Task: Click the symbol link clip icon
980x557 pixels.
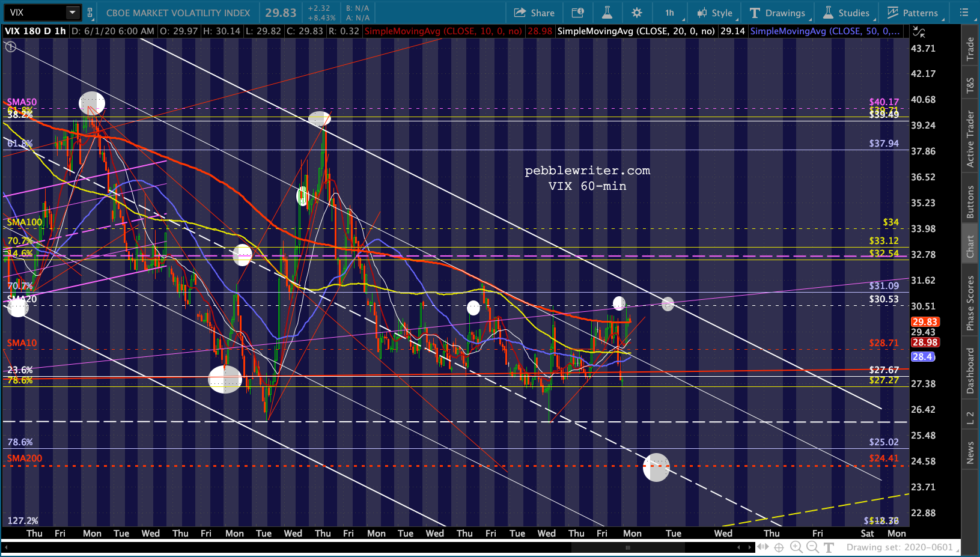Action: [x=90, y=13]
